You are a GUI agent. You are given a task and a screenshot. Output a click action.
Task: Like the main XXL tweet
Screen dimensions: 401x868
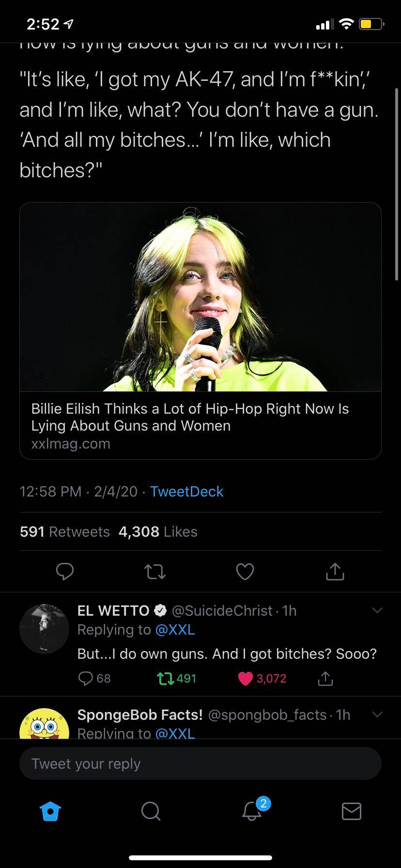coord(245,572)
